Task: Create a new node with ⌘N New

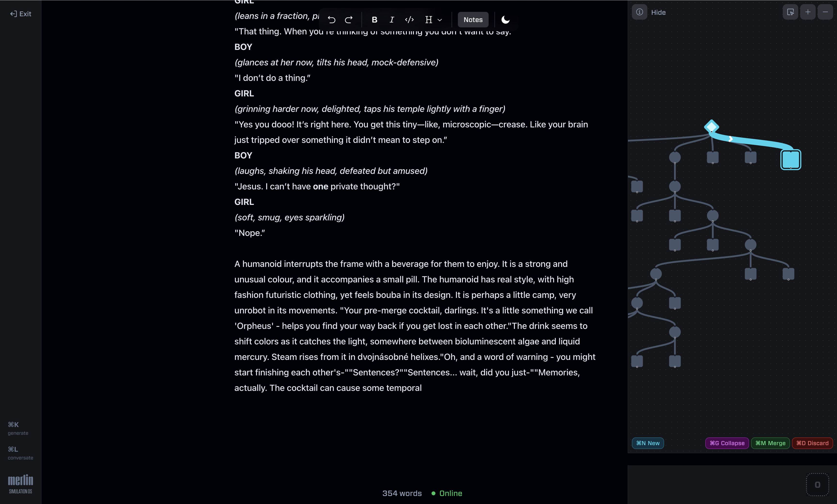Action: (648, 443)
